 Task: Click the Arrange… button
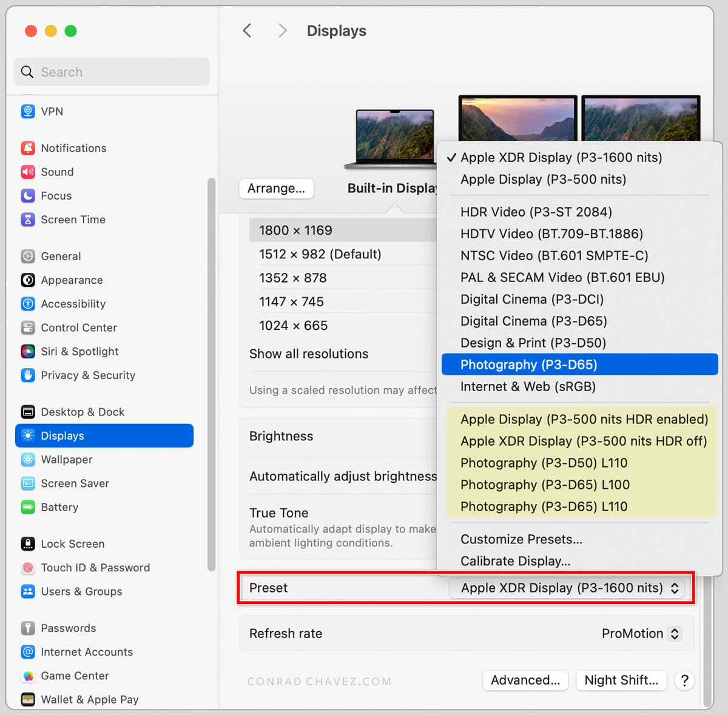(276, 189)
